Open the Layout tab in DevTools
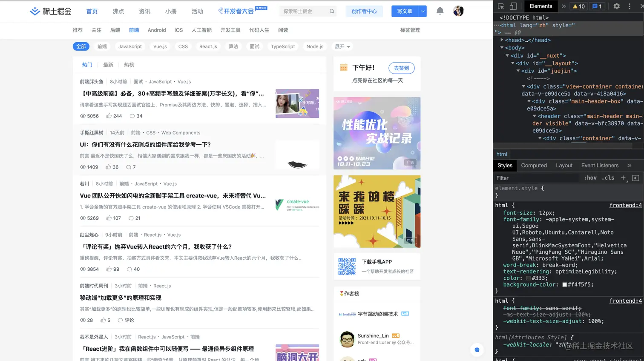This screenshot has height=361, width=644. pyautogui.click(x=564, y=166)
